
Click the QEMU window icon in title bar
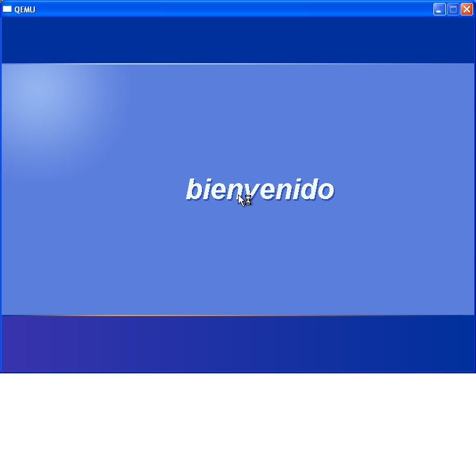coord(7,9)
